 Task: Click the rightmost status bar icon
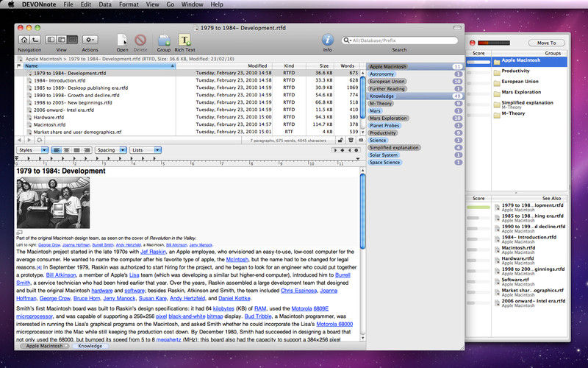(x=361, y=140)
